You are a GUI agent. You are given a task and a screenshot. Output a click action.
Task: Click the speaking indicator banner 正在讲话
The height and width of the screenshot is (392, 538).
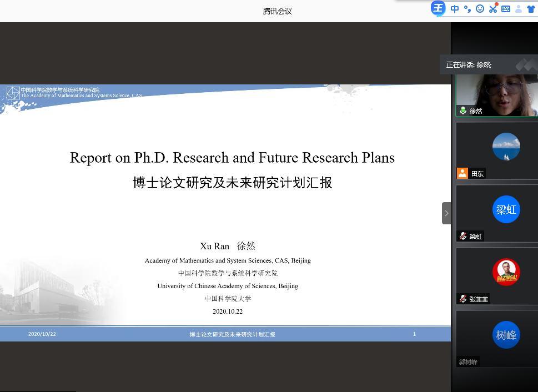click(x=469, y=65)
